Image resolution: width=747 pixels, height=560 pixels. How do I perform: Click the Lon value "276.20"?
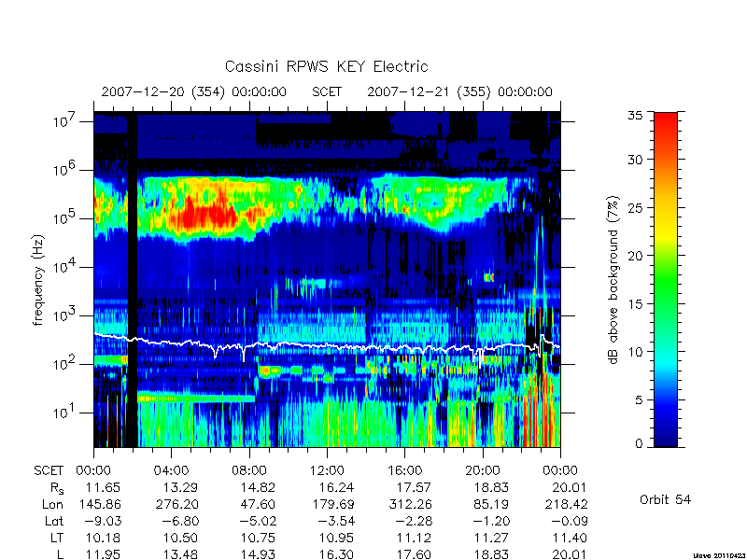(177, 504)
